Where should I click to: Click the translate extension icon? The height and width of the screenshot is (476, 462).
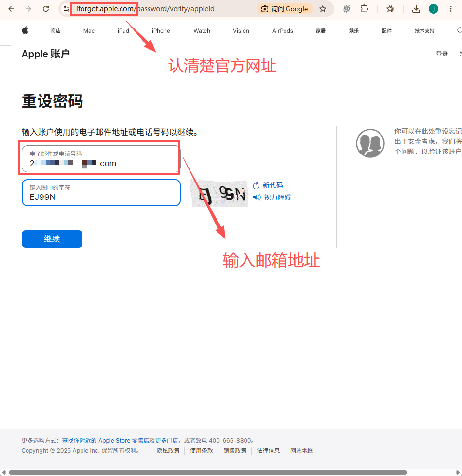tap(347, 9)
